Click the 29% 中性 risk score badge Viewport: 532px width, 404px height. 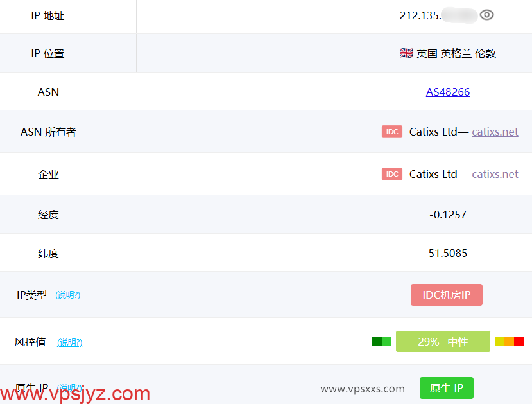click(443, 342)
